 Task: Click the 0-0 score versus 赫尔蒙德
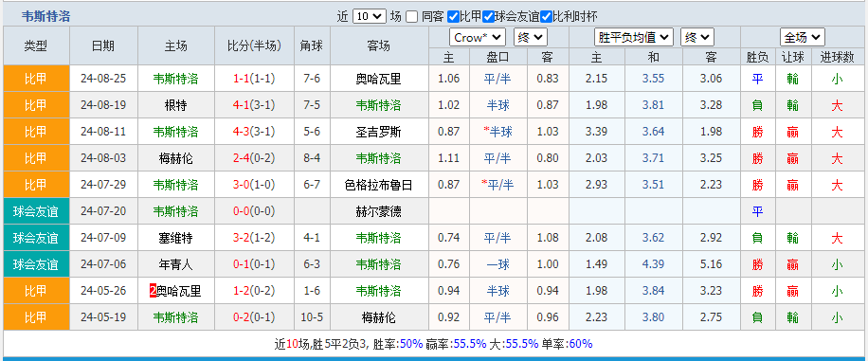(x=241, y=211)
